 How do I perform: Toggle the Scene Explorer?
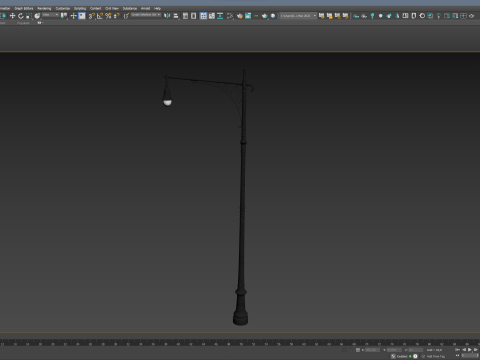tap(185, 16)
